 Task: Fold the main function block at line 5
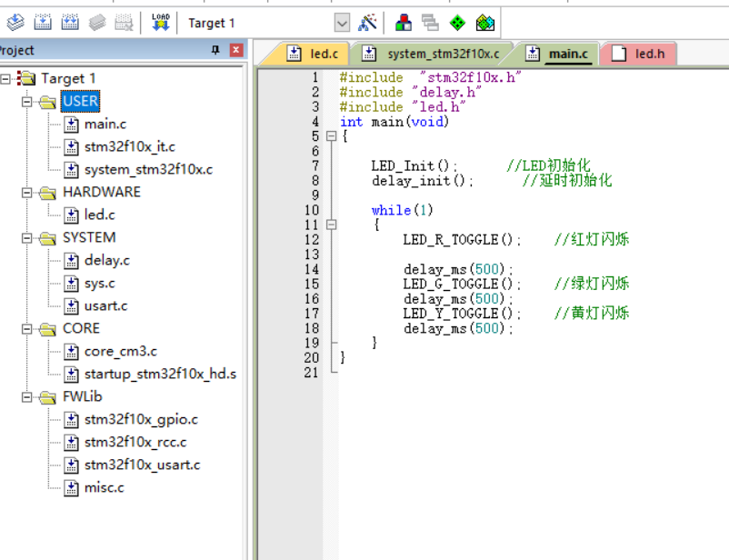tap(331, 136)
